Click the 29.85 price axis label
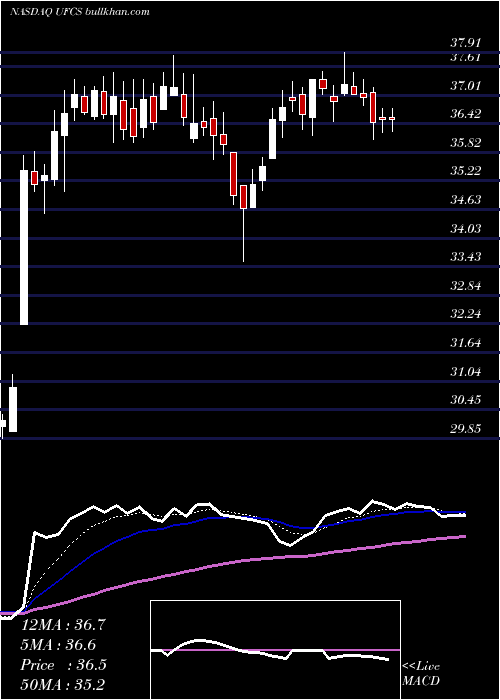 click(465, 429)
